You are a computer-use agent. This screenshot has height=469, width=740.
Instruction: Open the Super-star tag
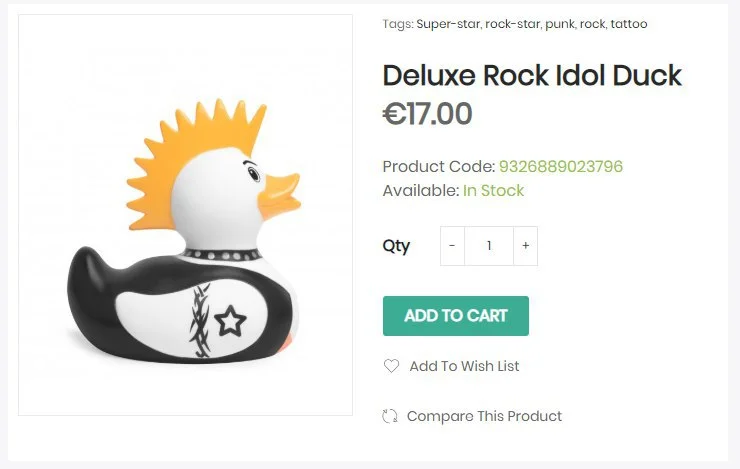click(x=448, y=24)
